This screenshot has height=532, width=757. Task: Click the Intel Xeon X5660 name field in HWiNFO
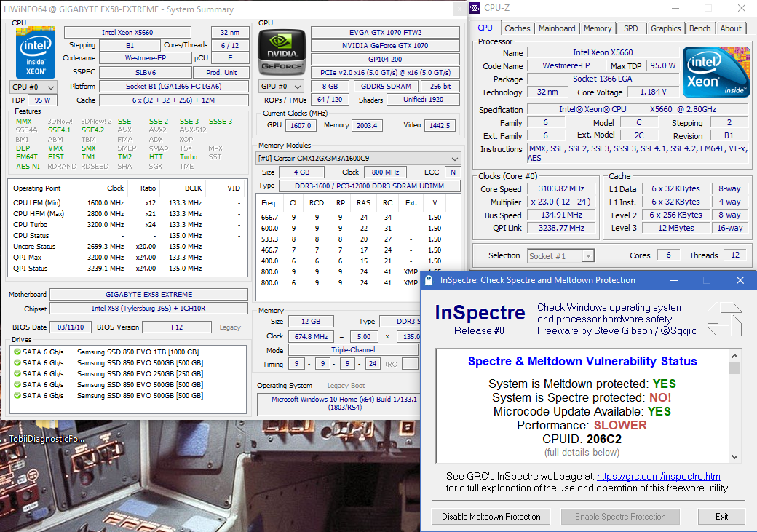[x=127, y=32]
